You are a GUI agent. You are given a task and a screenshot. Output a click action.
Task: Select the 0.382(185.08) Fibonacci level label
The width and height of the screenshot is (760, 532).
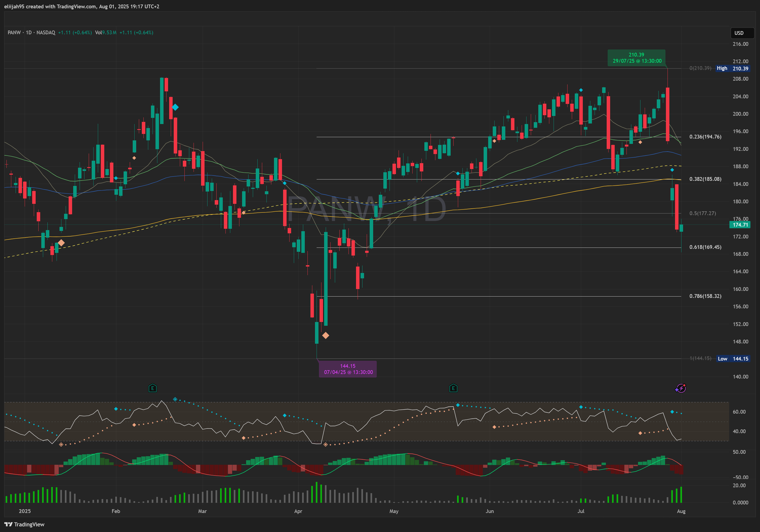point(705,179)
